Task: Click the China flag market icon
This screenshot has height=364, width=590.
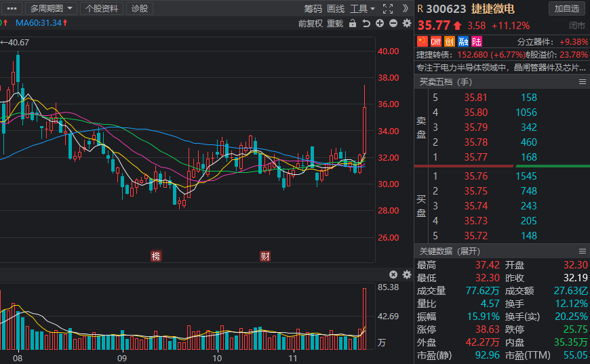Action: (x=422, y=41)
